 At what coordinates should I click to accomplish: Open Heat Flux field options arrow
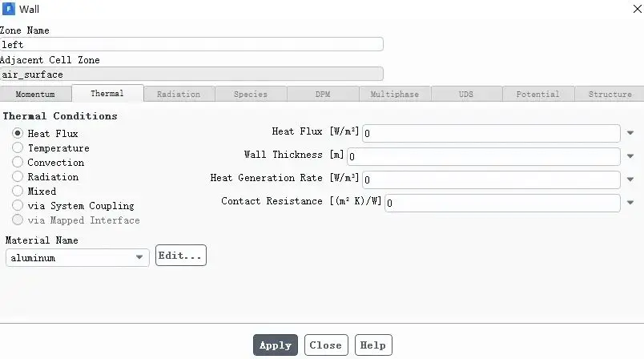(x=630, y=133)
